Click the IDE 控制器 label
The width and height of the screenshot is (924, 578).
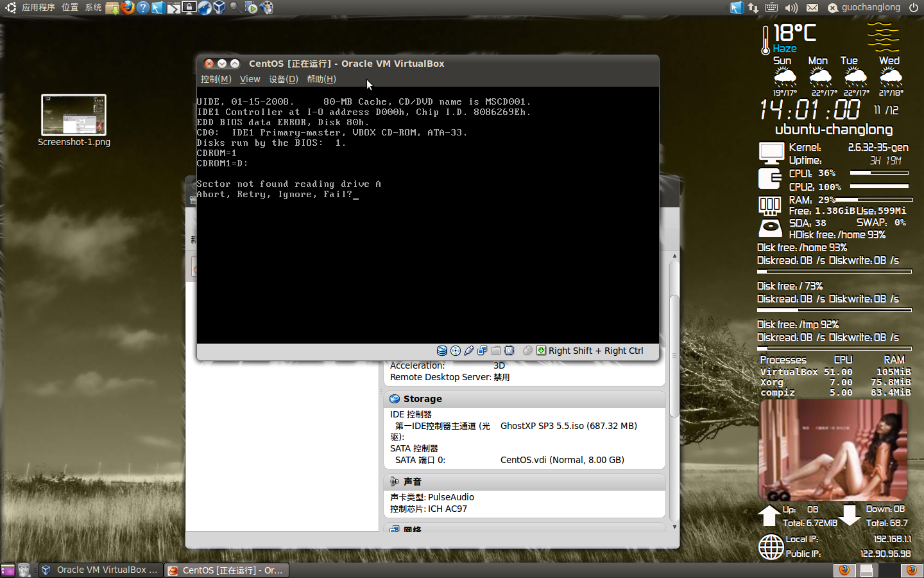click(x=411, y=414)
